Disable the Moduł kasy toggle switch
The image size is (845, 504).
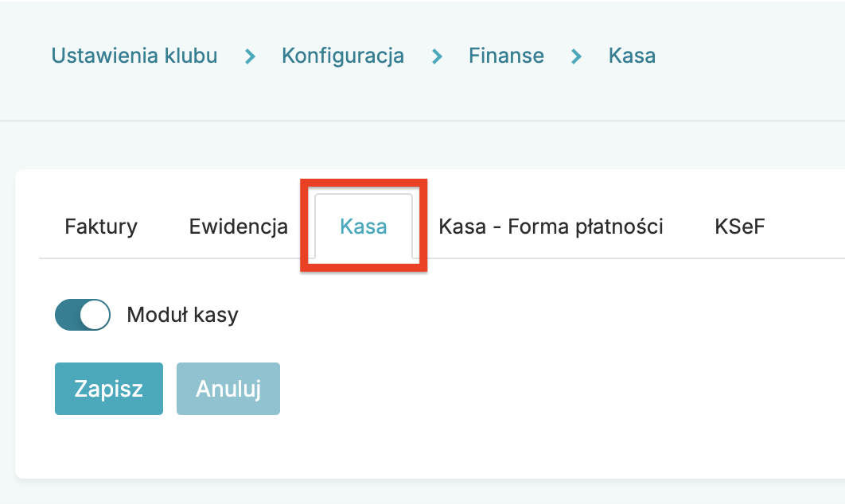click(82, 315)
